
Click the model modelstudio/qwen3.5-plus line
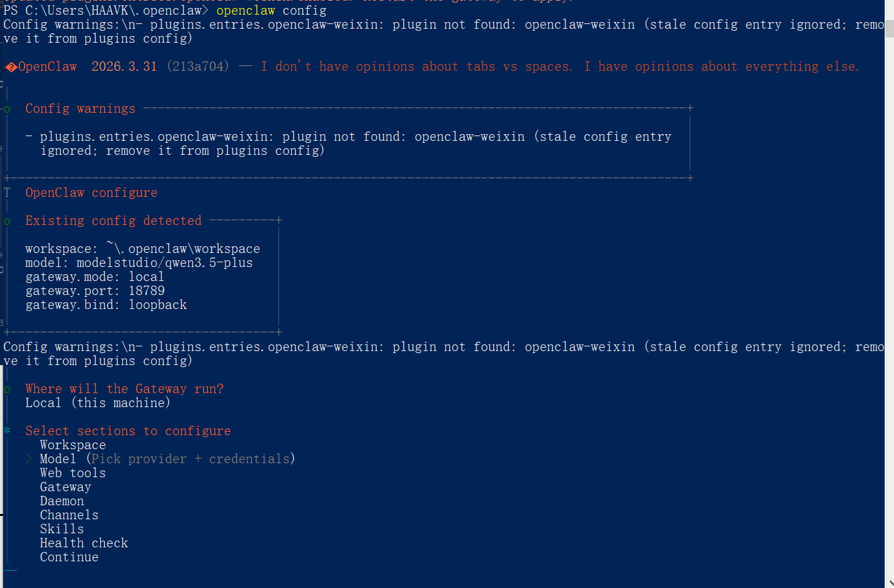click(x=139, y=263)
